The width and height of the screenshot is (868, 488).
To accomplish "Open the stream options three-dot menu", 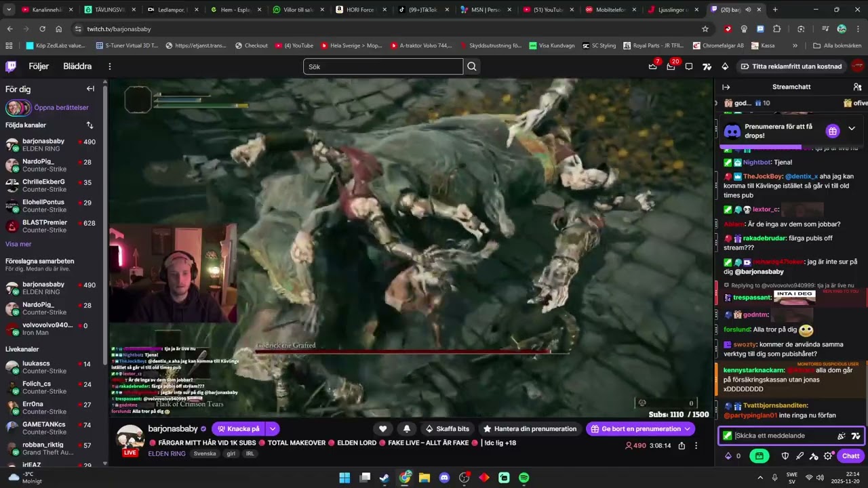I will (x=696, y=446).
